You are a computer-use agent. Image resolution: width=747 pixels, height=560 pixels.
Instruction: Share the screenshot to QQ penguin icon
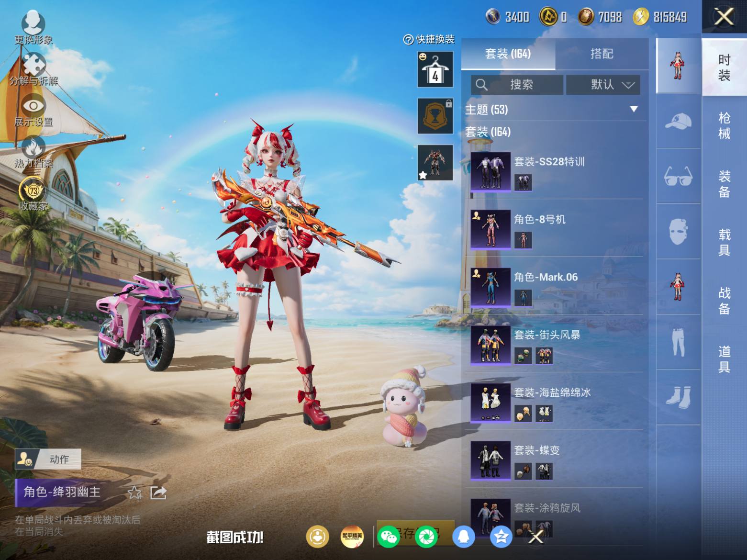click(463, 537)
